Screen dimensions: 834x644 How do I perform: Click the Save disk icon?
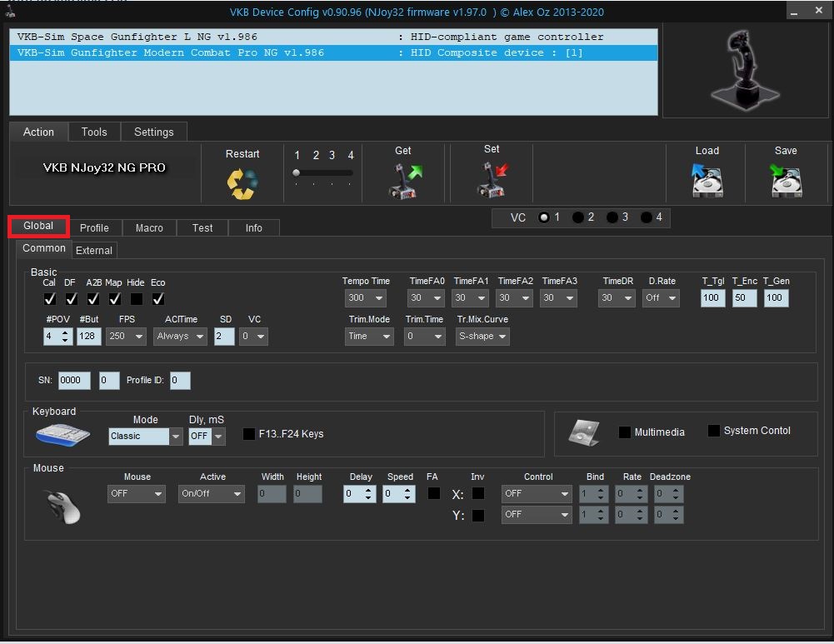coord(786,180)
